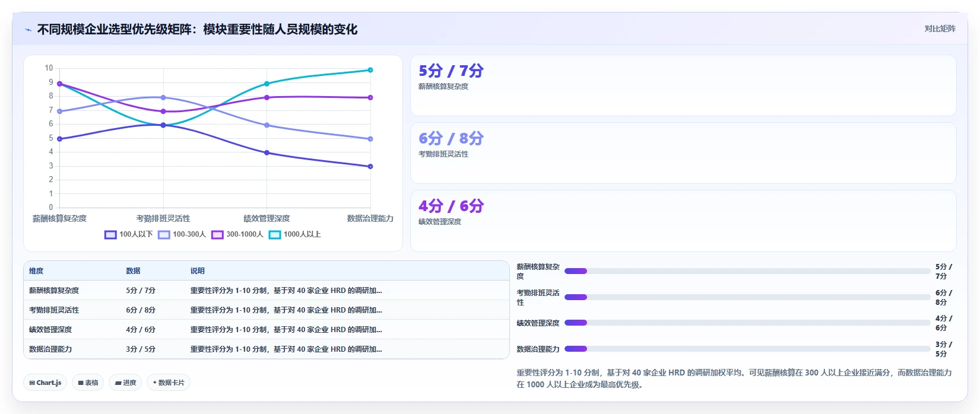Click the 说明 column header
This screenshot has width=980, height=414.
(198, 270)
